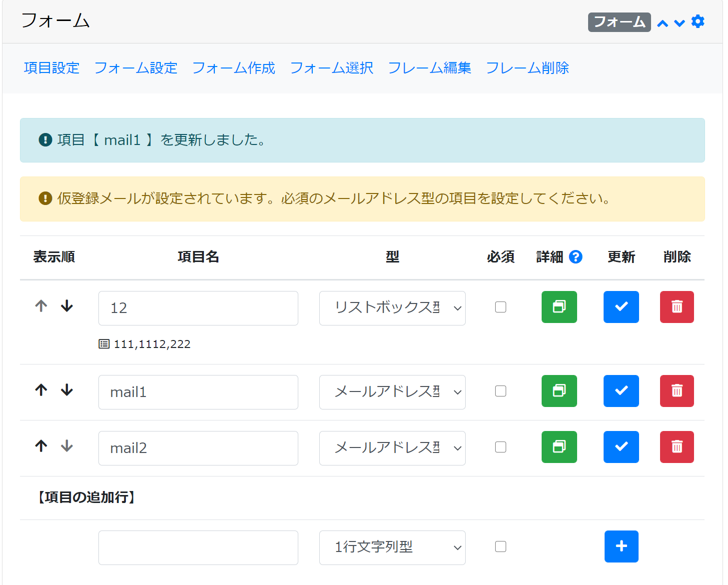Open the 1行文字列型 dropdown in add row
Image resolution: width=728 pixels, height=585 pixels.
pos(392,547)
